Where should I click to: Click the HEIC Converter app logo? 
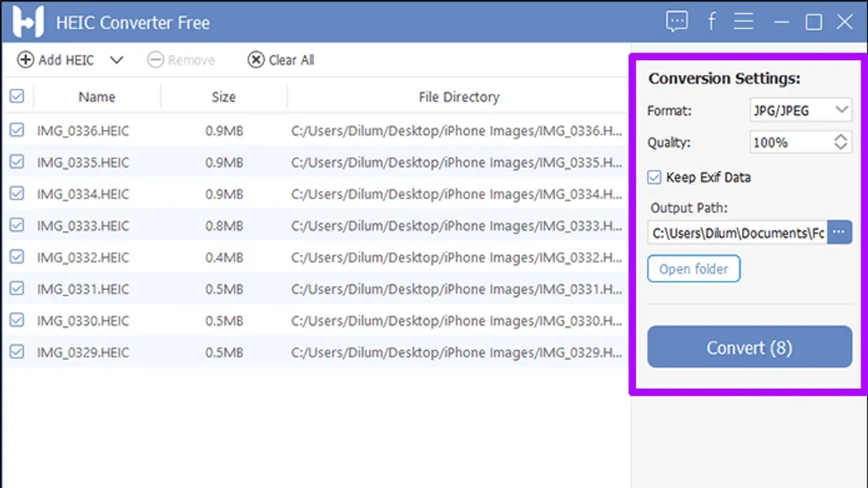pos(28,22)
